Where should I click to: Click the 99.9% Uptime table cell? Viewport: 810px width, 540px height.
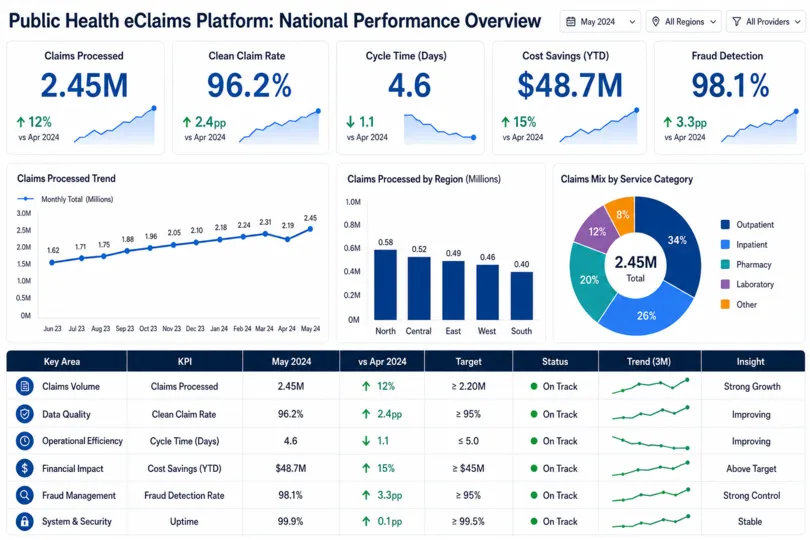[x=290, y=521]
